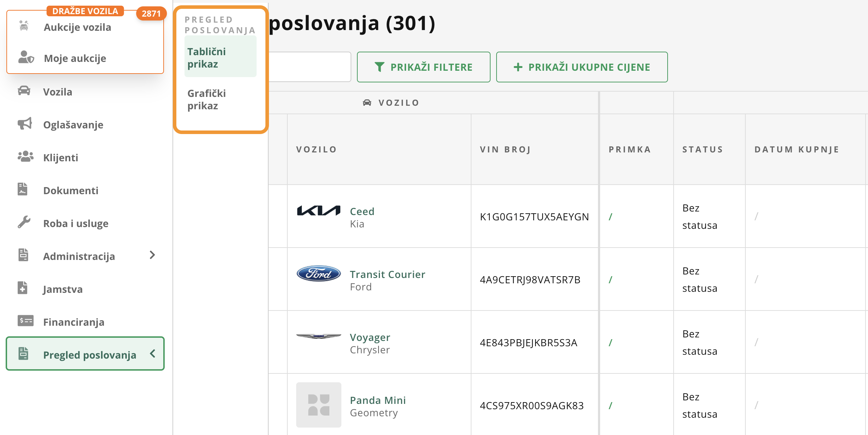Click the Vozila car icon in sidebar
Image resolution: width=868 pixels, height=435 pixels.
coord(24,91)
